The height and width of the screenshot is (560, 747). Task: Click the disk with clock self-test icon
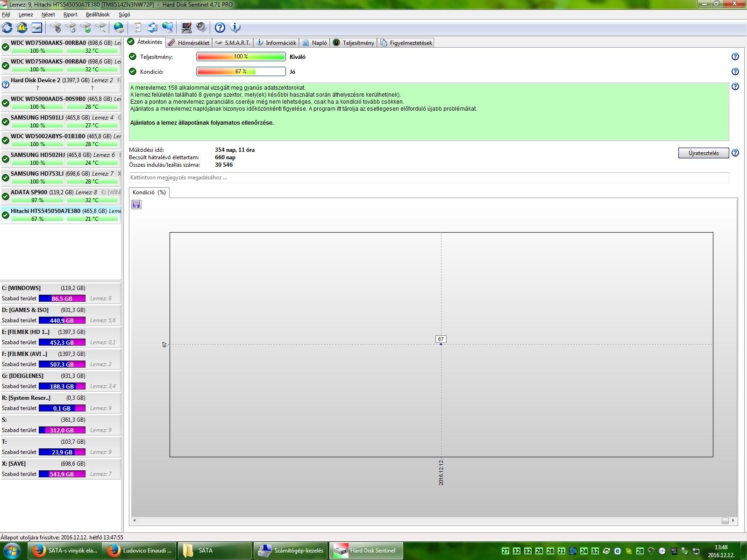[x=71, y=28]
